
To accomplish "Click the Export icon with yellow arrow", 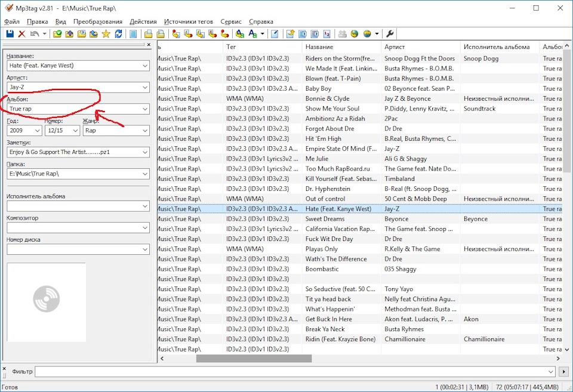I will tap(290, 34).
